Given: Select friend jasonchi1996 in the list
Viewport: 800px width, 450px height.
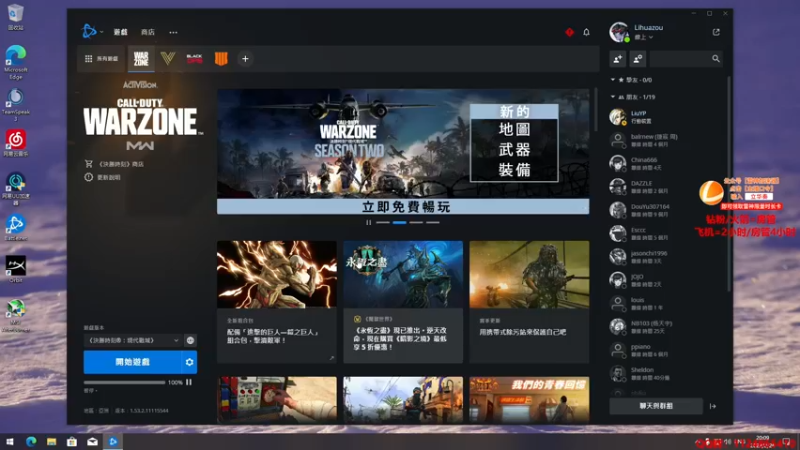Looking at the screenshot, I should [666, 257].
